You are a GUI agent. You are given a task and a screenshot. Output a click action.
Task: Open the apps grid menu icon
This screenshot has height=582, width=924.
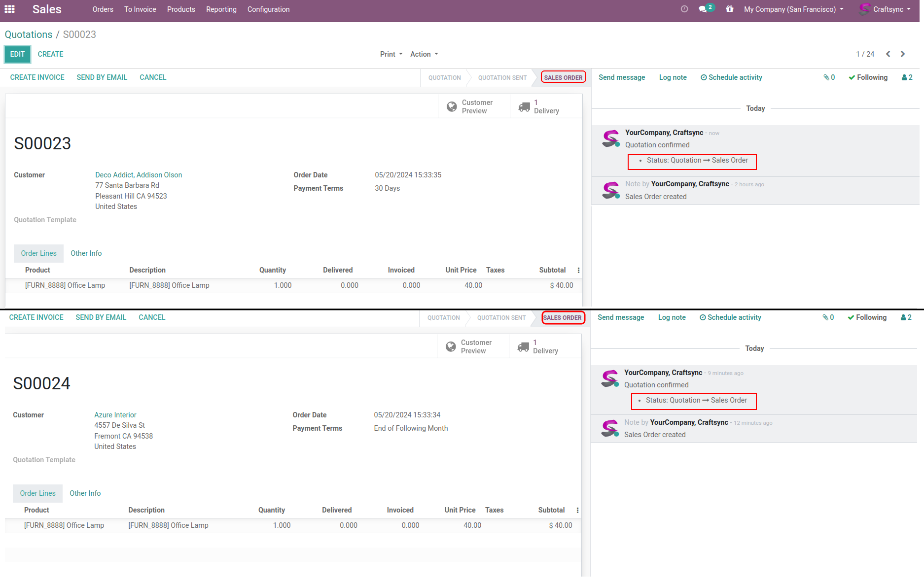tap(9, 9)
